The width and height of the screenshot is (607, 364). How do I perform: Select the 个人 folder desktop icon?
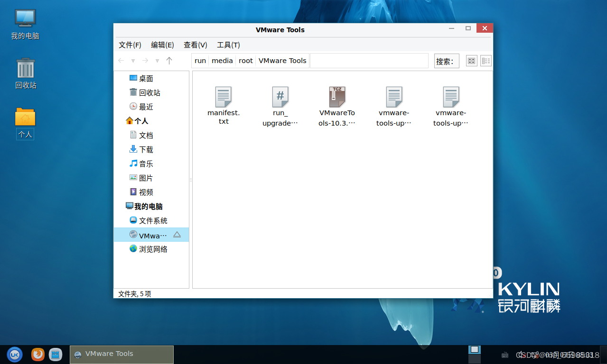25,123
